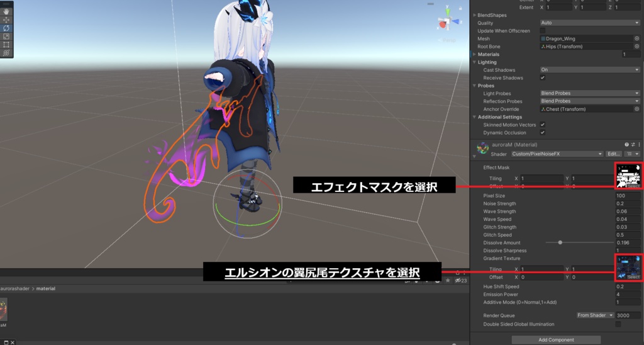Open help for auroraM material
Viewport: 644px width, 345px height.
tap(627, 145)
